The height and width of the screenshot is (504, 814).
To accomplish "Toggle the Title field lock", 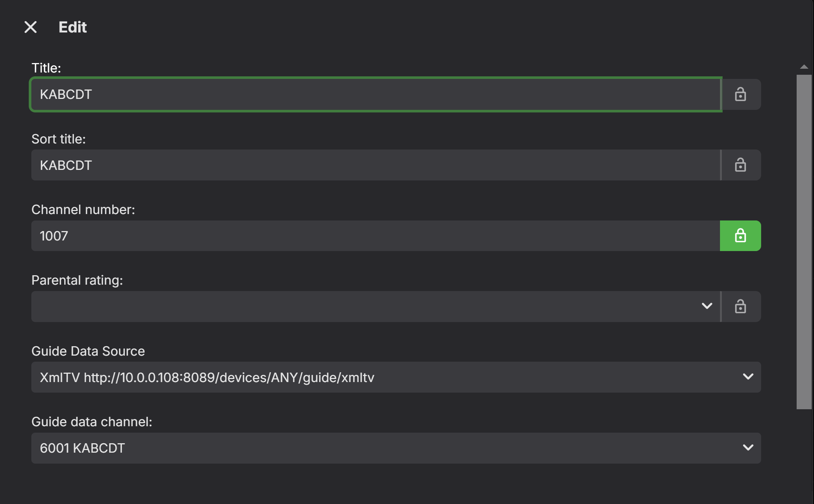I will click(x=740, y=94).
